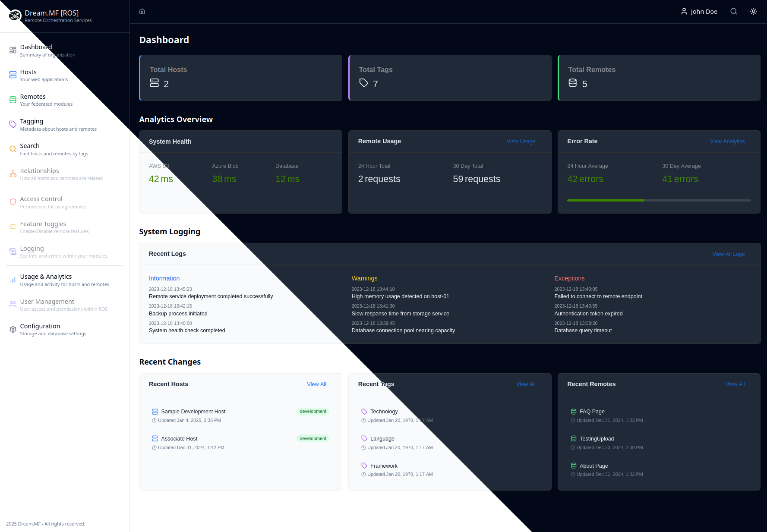Click the Configuration gear icon

click(x=13, y=329)
